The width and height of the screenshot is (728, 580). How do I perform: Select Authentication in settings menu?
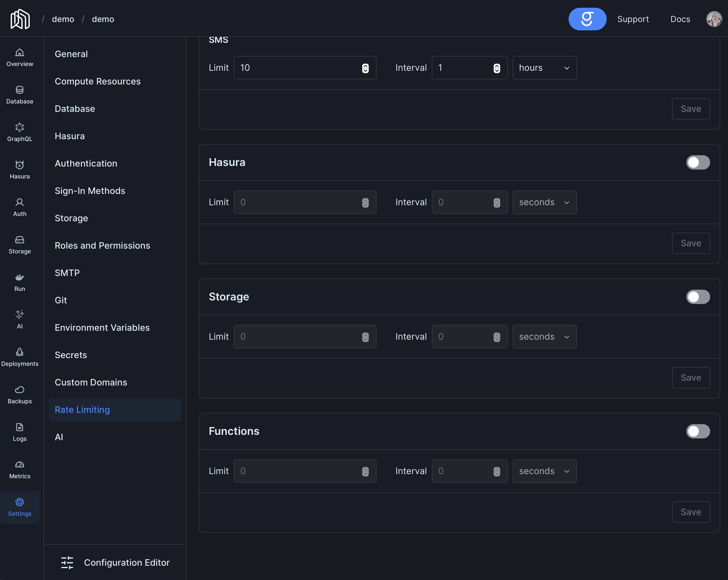[86, 164]
